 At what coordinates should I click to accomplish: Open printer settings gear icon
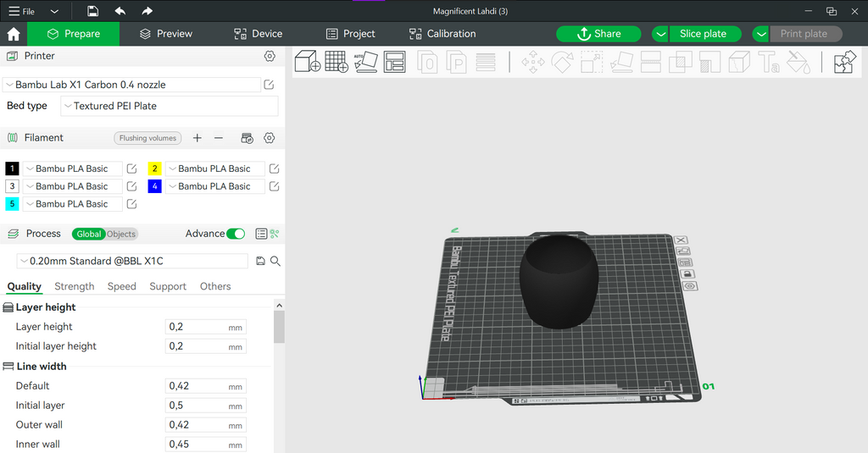pos(270,56)
